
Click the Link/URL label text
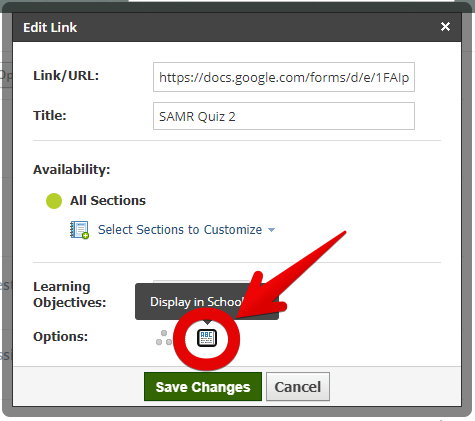coord(66,76)
